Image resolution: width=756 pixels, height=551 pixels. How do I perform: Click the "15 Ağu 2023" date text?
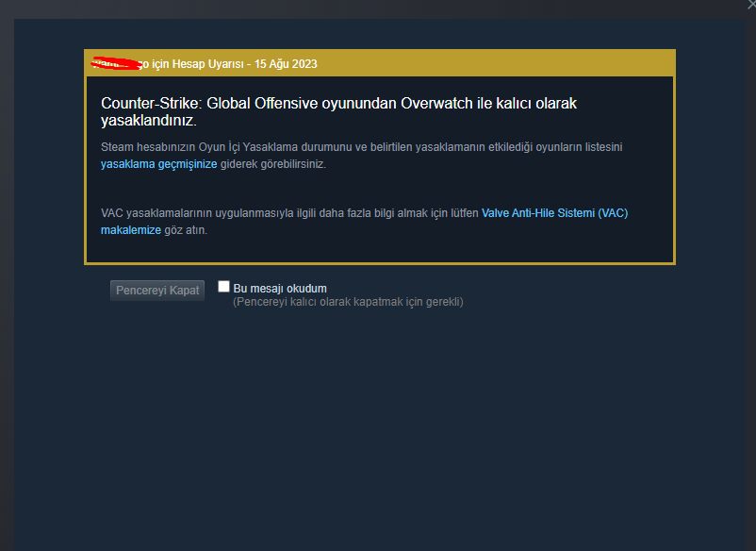click(x=286, y=64)
